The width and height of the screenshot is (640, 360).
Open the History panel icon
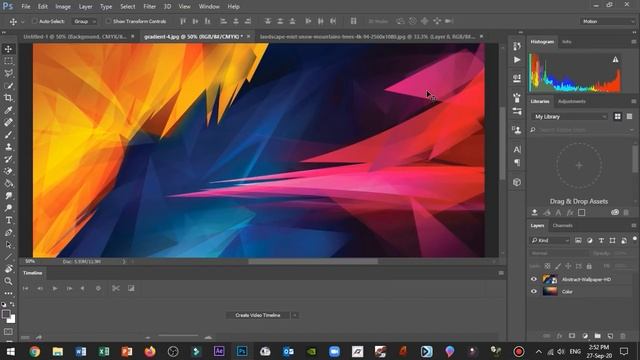517,46
